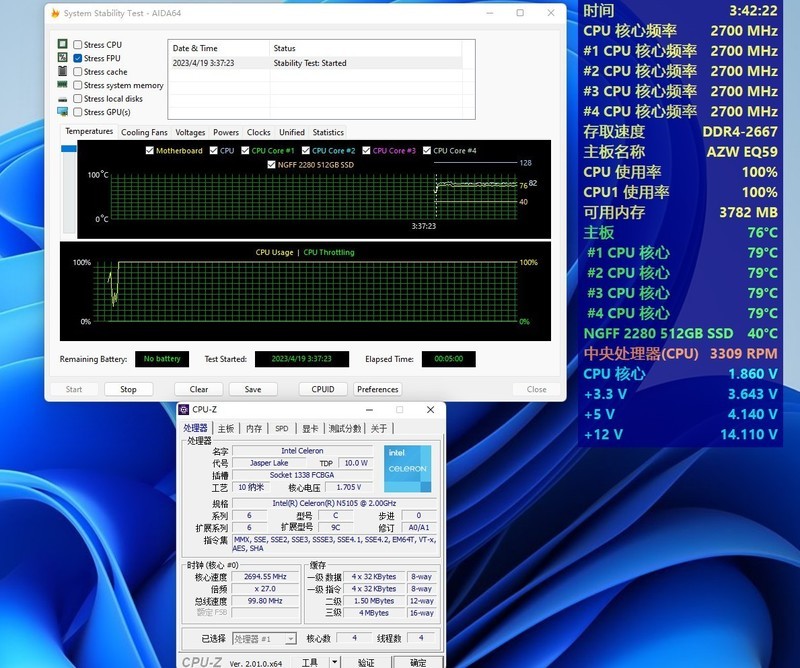Viewport: 800px width, 668px height.
Task: Select the Stress system memory RAM icon
Action: click(x=64, y=85)
